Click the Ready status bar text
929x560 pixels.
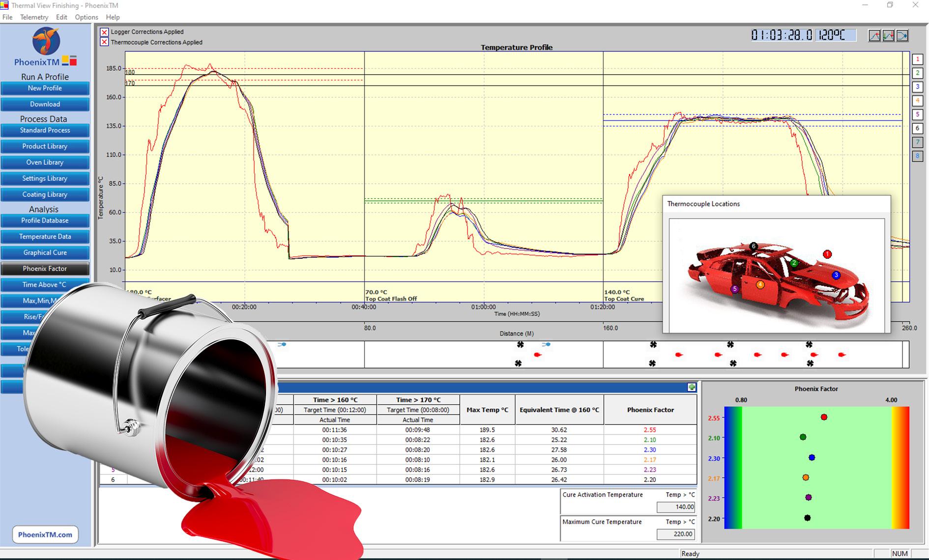pos(690,554)
